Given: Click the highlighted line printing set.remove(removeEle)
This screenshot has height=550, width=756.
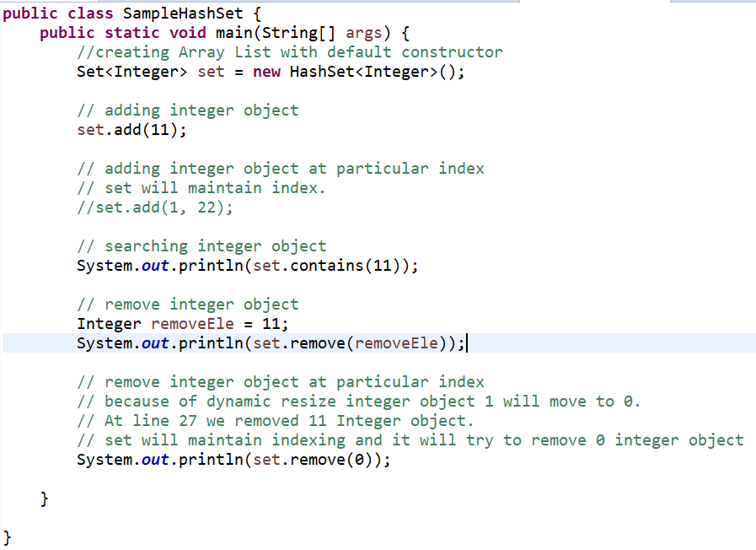Looking at the screenshot, I should 271,343.
